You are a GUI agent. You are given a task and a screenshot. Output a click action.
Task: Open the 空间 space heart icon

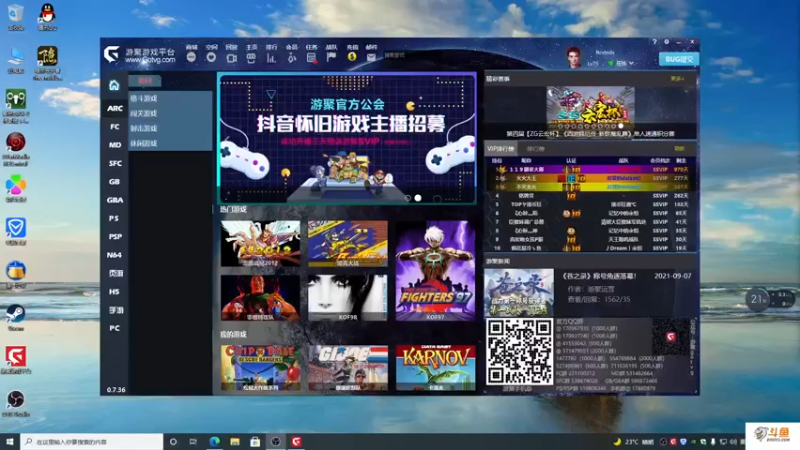pyautogui.click(x=211, y=57)
